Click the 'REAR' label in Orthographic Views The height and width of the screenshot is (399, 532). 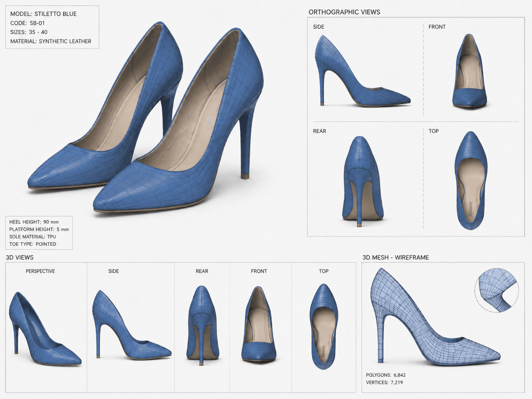point(320,131)
